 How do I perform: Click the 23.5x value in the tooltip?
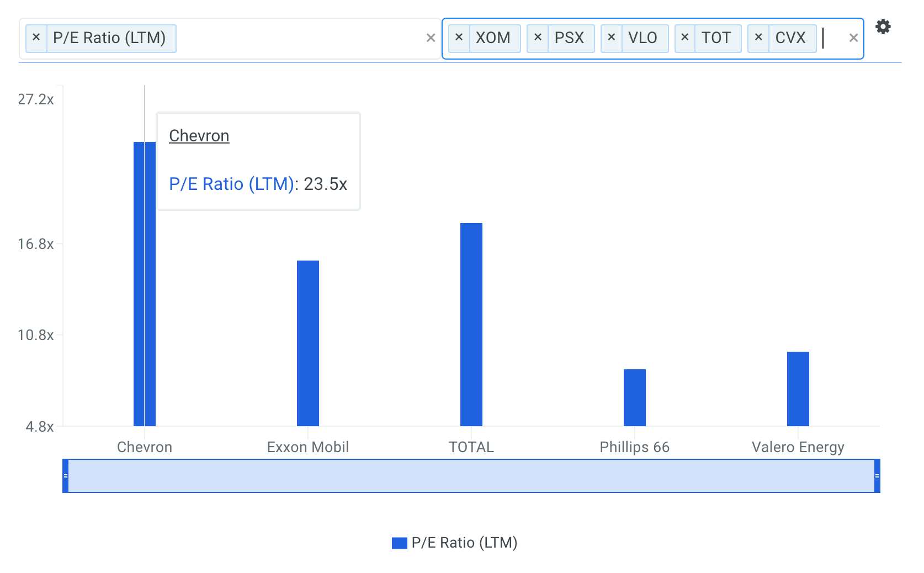326,184
